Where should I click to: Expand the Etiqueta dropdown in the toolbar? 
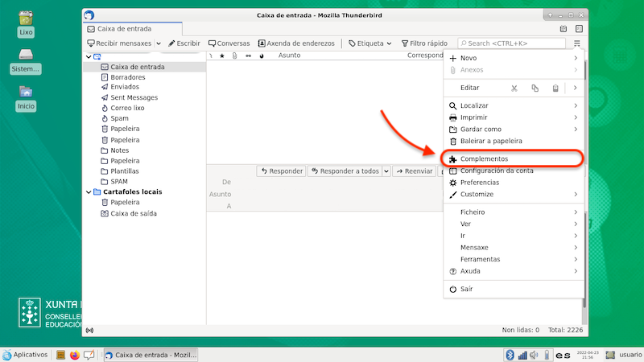click(389, 43)
